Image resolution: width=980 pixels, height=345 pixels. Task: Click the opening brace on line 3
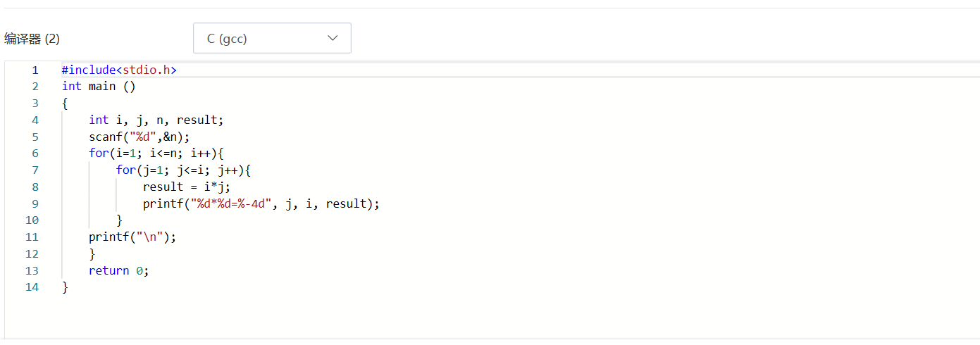(65, 103)
